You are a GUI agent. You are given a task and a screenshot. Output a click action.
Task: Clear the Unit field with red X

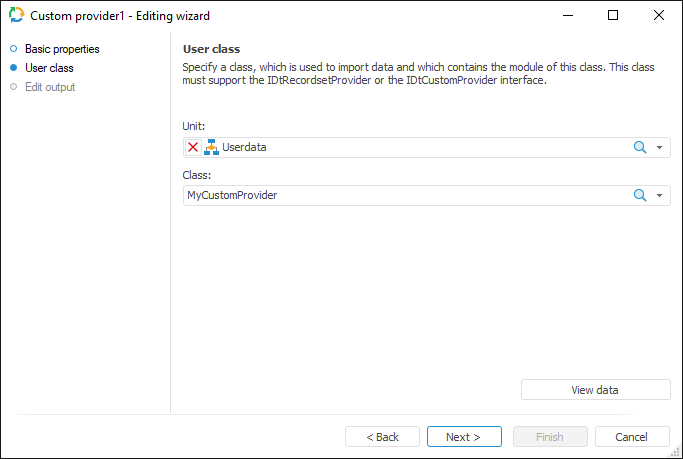point(193,147)
